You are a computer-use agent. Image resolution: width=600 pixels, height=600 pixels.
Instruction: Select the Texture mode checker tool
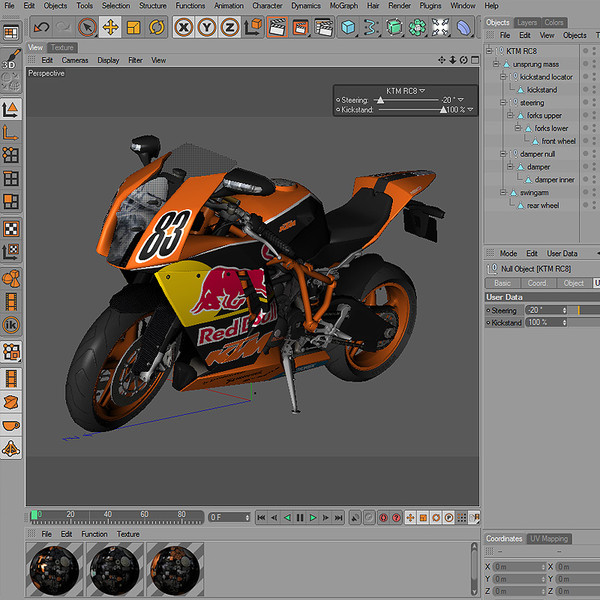tap(11, 229)
